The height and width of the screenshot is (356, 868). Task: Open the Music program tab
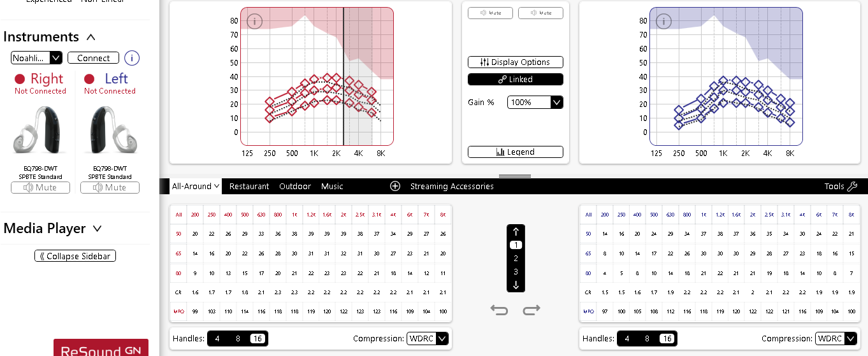(x=332, y=186)
